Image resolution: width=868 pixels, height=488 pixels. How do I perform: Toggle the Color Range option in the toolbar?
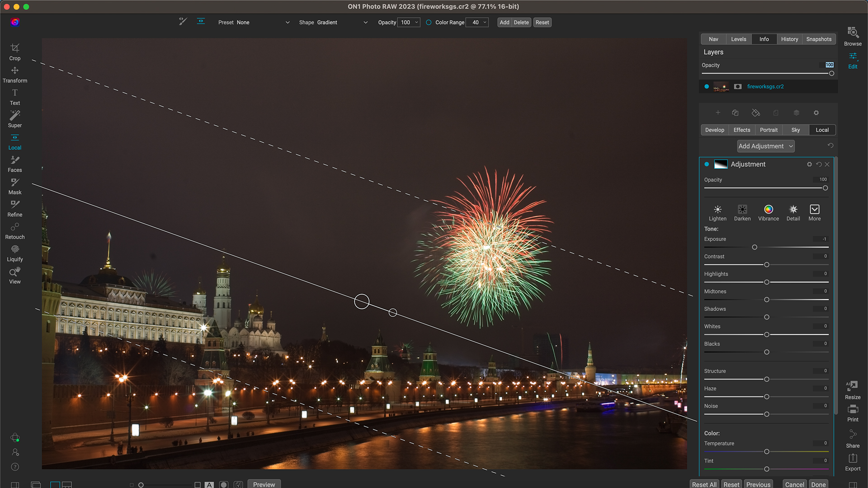[429, 22]
